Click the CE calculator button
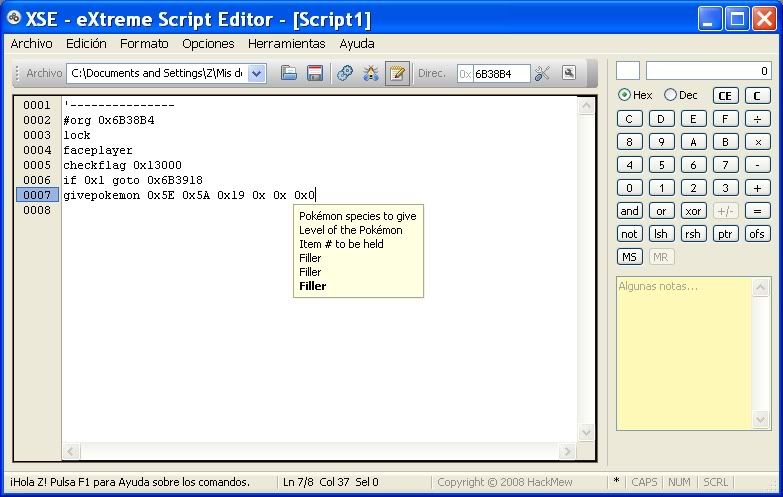 tap(725, 96)
